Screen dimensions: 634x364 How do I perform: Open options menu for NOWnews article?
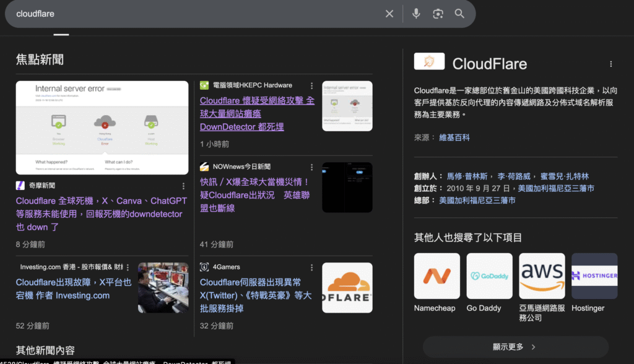[311, 167]
